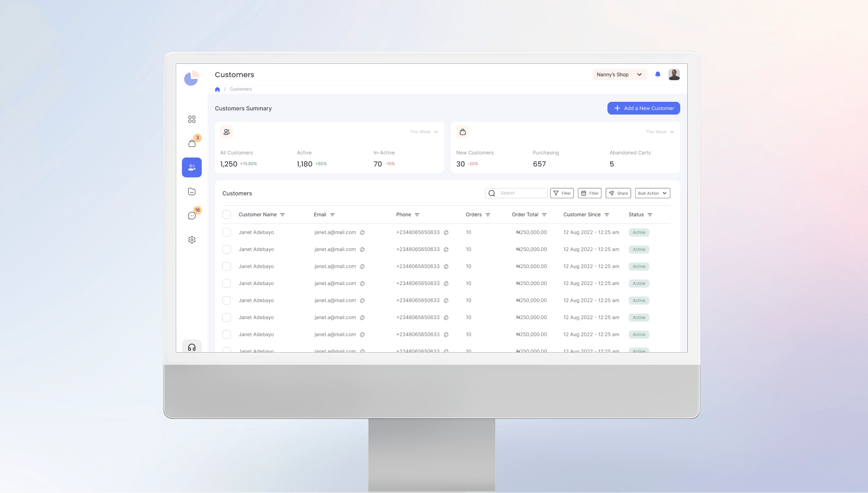Open chat icon with badge 16
Screen dimensions: 868x493
click(x=192, y=216)
